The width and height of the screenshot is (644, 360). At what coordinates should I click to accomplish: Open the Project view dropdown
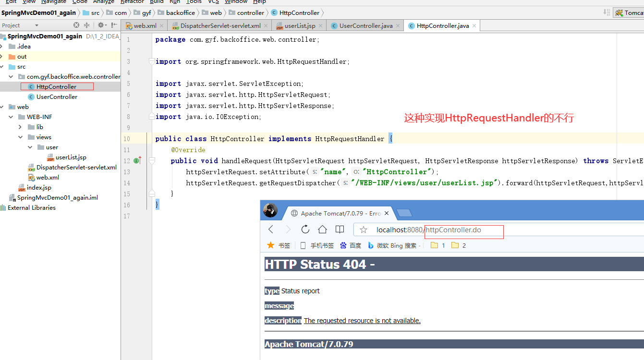coord(36,25)
